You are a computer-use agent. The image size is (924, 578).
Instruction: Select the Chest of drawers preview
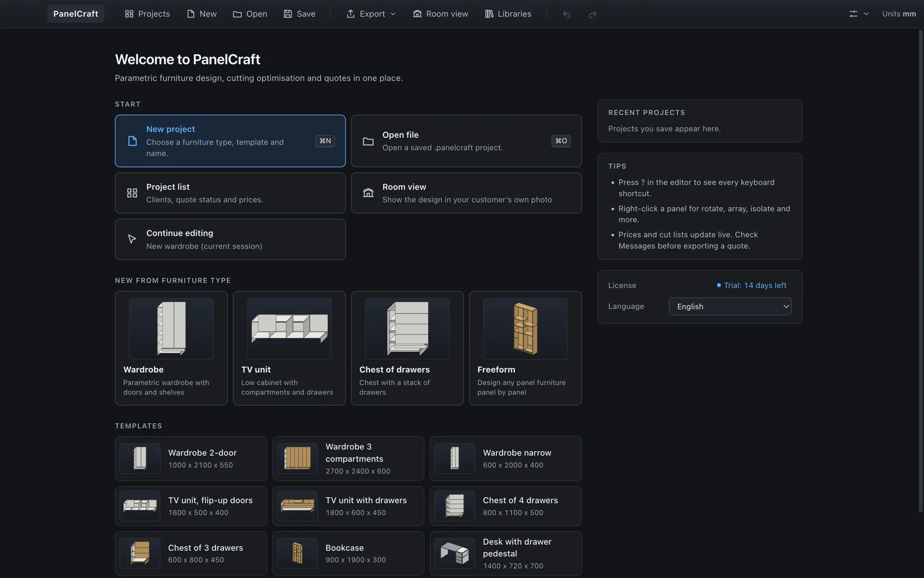point(407,328)
